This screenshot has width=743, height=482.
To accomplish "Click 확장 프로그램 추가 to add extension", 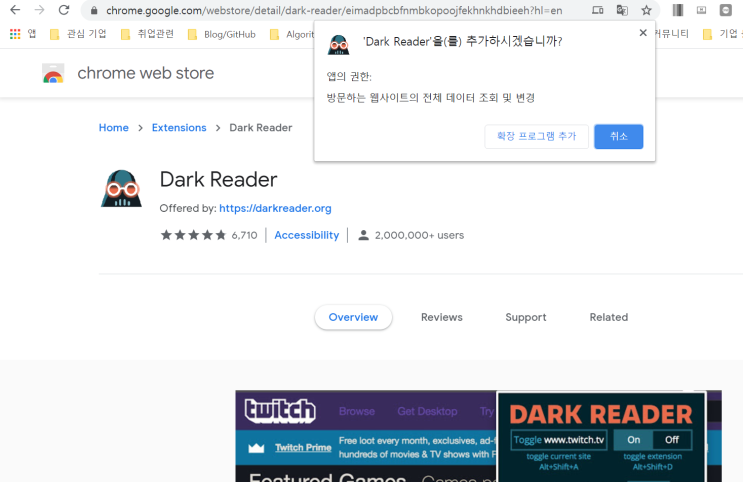I will click(x=536, y=136).
